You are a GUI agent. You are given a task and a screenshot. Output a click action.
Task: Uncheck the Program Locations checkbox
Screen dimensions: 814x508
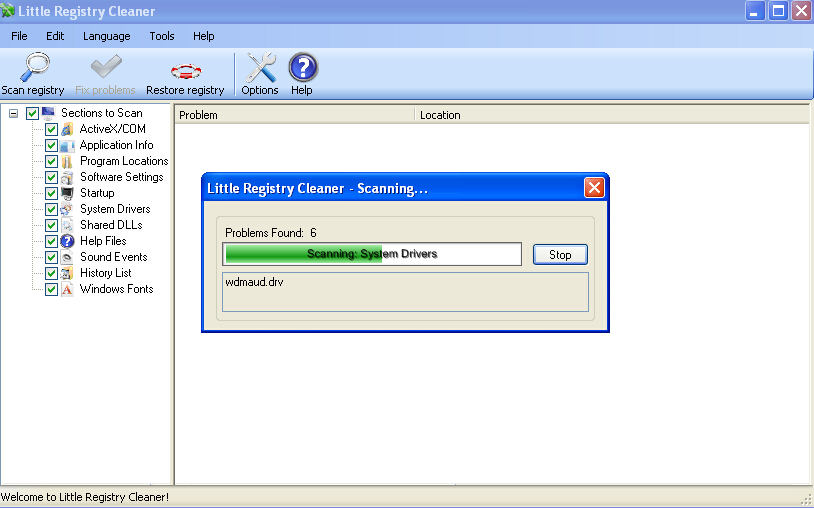(x=51, y=161)
